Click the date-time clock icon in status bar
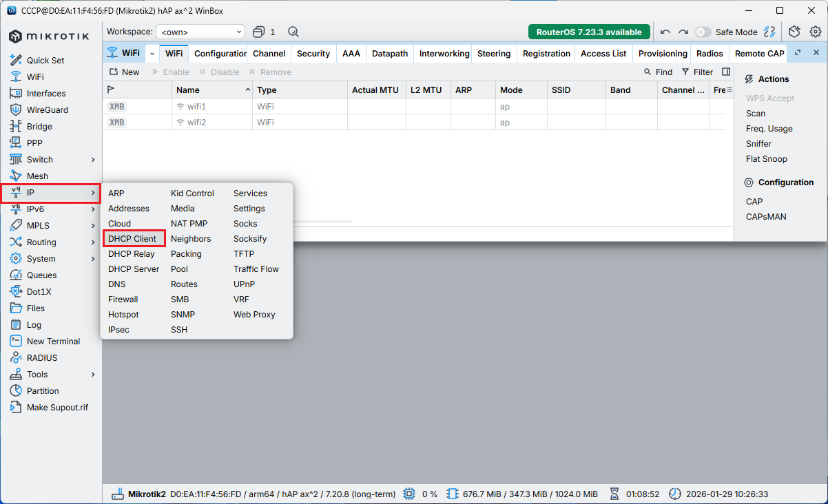This screenshot has height=504, width=828. [674, 494]
